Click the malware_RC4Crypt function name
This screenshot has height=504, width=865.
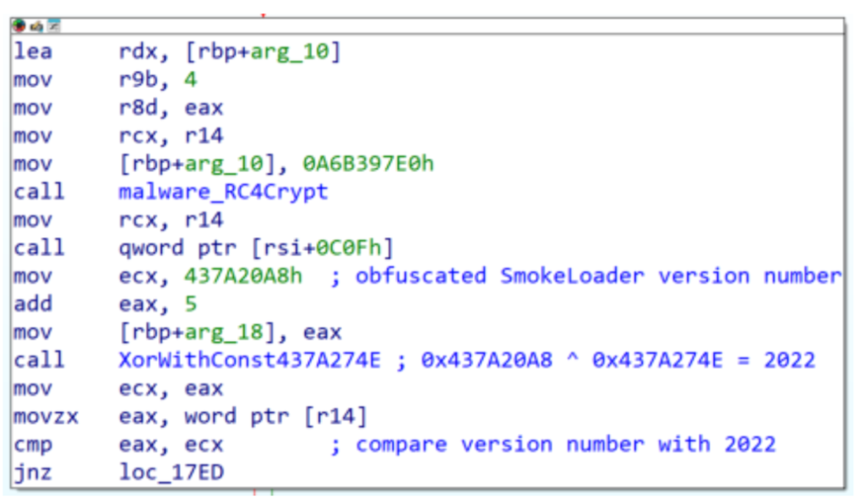(x=223, y=192)
